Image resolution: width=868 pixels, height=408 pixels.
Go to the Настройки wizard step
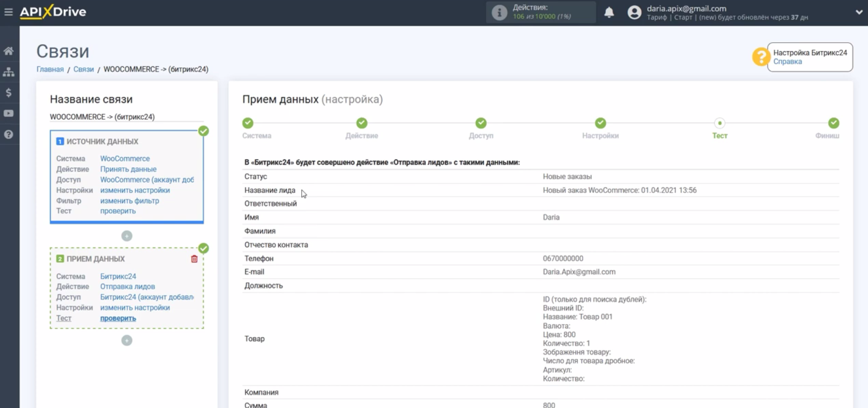pyautogui.click(x=600, y=123)
